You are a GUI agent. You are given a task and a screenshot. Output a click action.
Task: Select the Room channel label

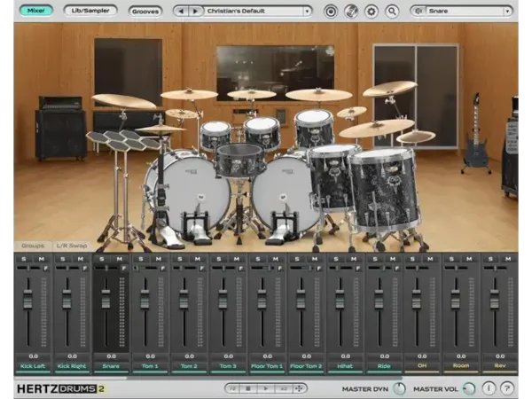tap(461, 365)
